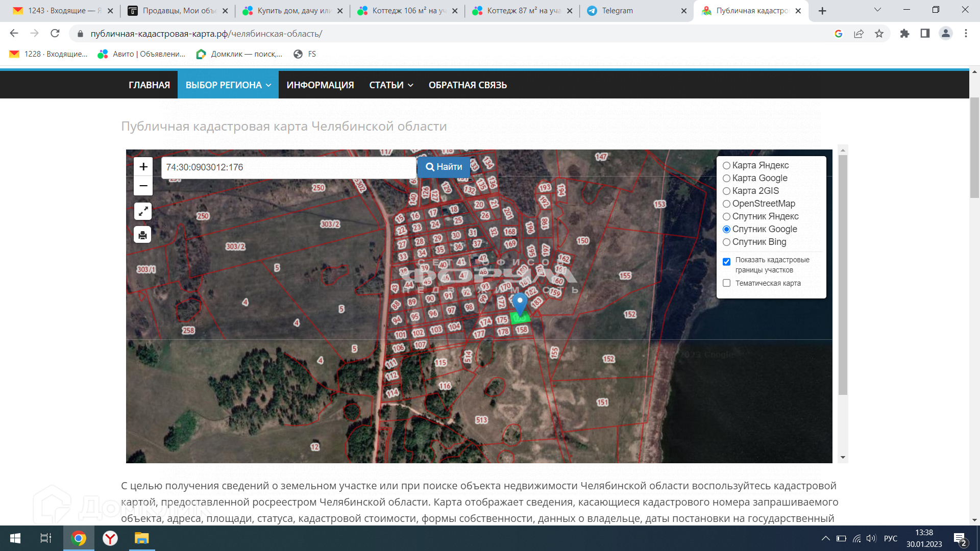Open Yandex browser from taskbar
This screenshot has height=551, width=980.
[x=110, y=538]
